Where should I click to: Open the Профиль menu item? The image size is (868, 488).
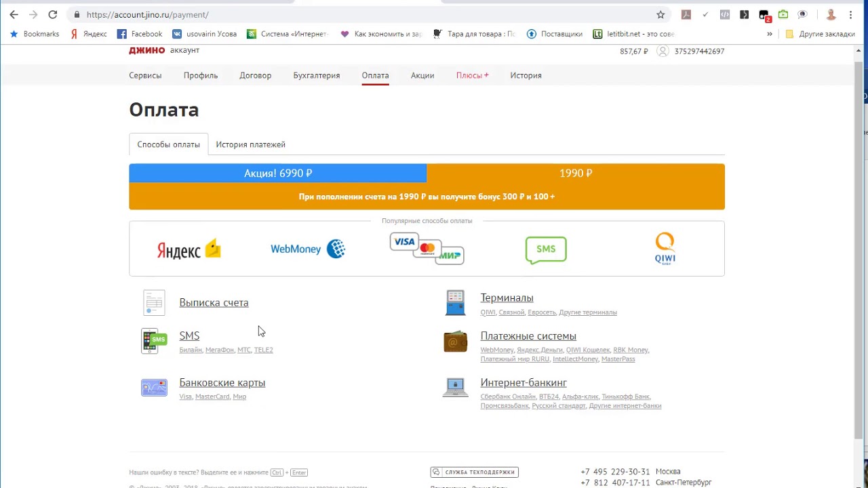coord(201,75)
